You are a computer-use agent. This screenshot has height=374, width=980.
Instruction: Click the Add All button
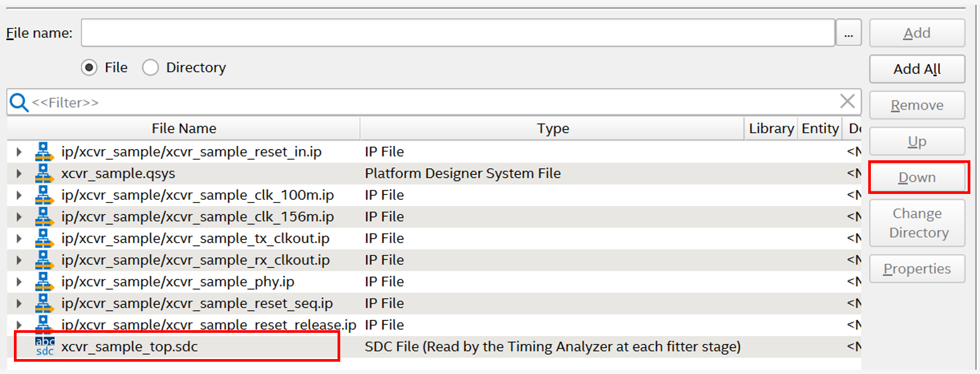click(917, 69)
